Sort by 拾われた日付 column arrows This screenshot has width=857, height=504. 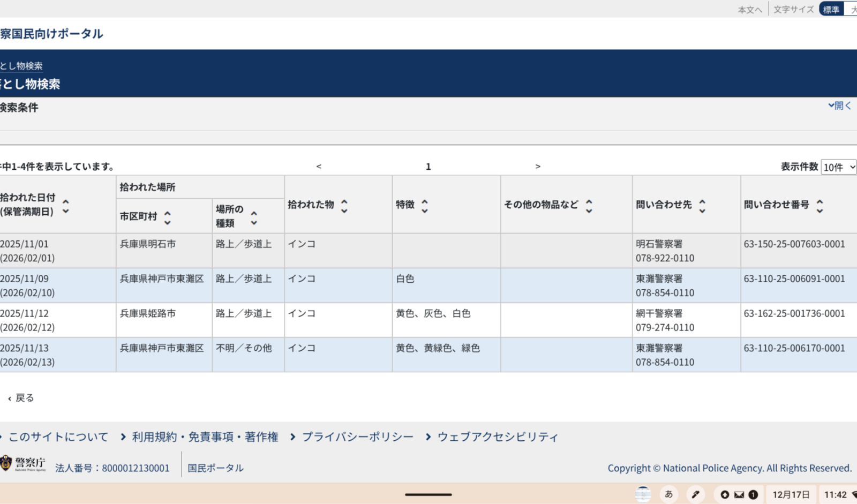point(66,206)
